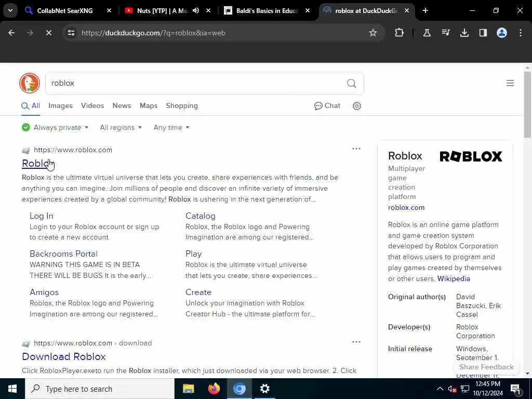Open DuckDuckGo Chat
The width and height of the screenshot is (532, 399).
(x=327, y=106)
